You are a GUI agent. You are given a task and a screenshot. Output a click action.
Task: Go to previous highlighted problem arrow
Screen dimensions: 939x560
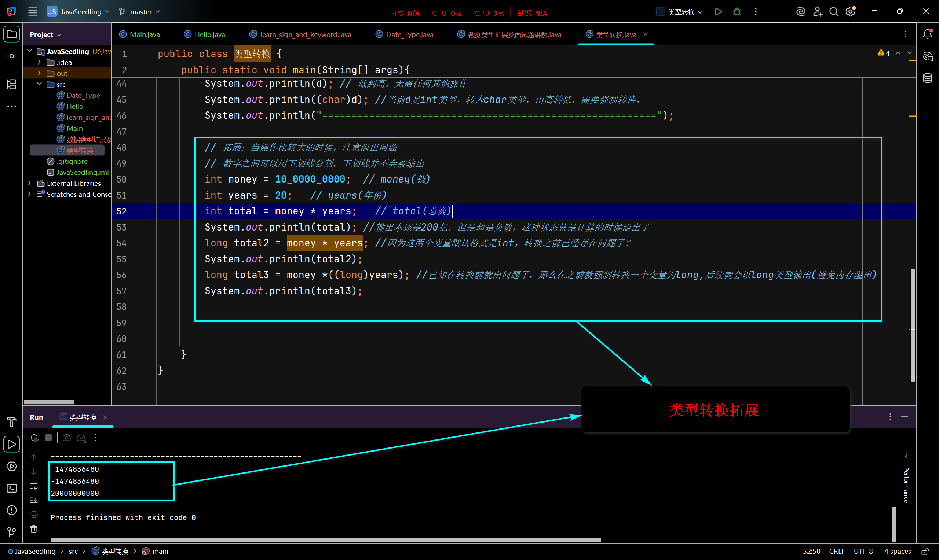(x=898, y=53)
